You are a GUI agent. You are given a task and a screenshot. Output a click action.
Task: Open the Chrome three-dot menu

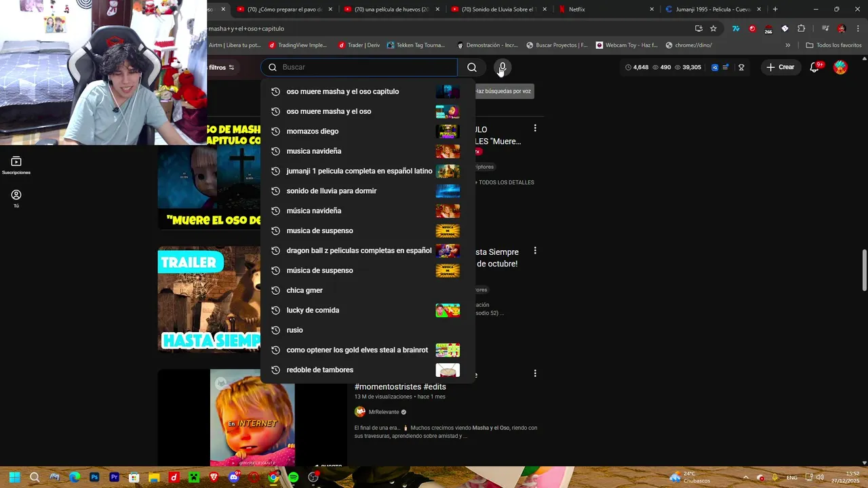click(858, 28)
